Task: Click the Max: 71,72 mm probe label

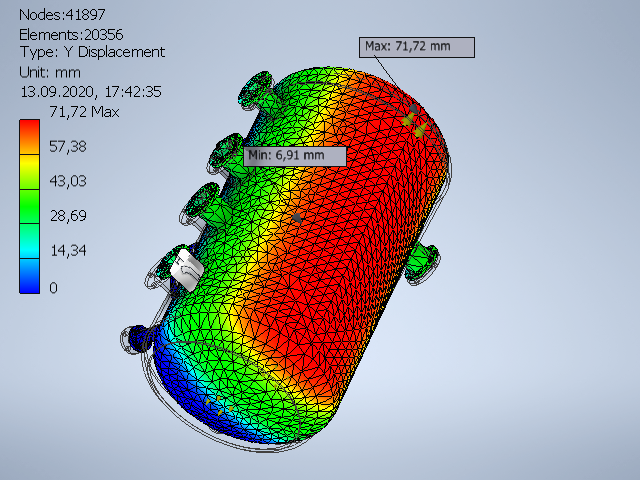Action: (x=417, y=47)
